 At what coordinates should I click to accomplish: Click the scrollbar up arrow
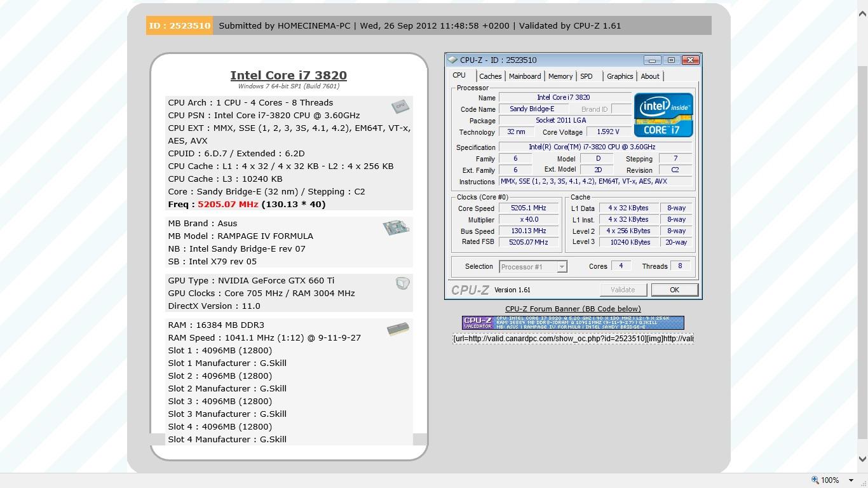pyautogui.click(x=862, y=14)
